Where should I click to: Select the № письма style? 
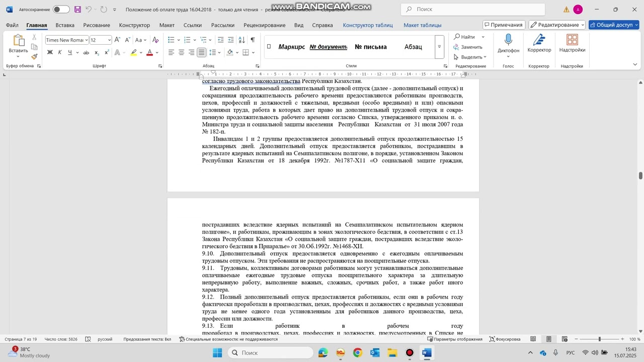point(371,47)
